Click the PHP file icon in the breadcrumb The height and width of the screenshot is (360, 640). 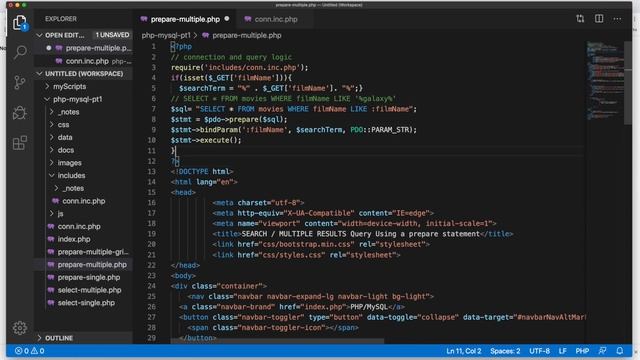click(x=206, y=36)
